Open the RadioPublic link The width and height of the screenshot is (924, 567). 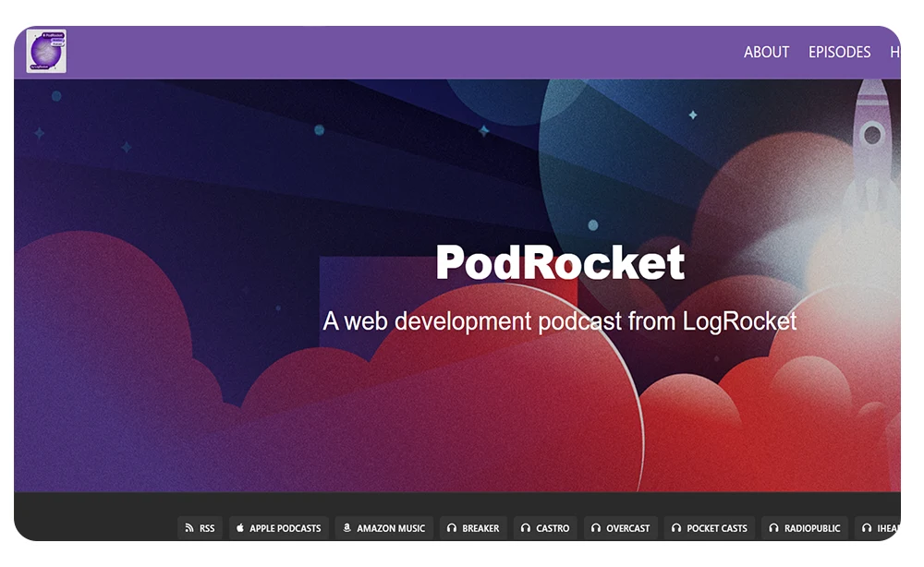click(x=805, y=528)
